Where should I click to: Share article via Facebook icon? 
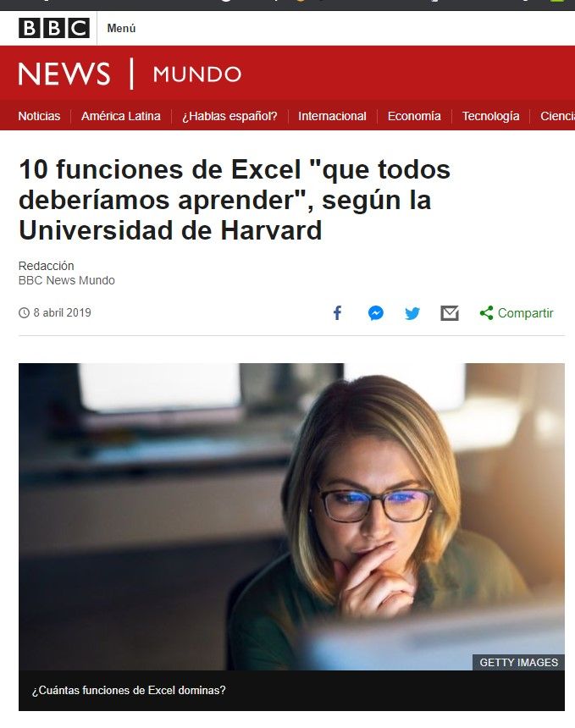[x=338, y=313]
